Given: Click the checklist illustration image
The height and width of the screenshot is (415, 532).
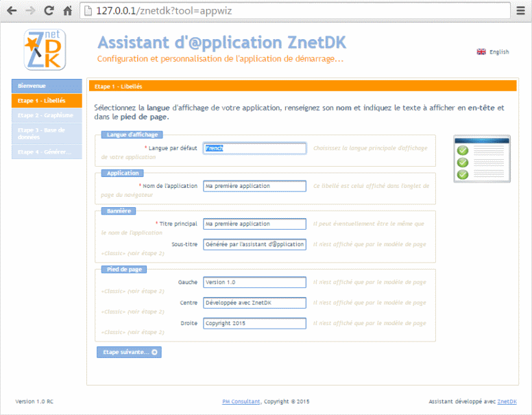Looking at the screenshot, I should point(482,158).
